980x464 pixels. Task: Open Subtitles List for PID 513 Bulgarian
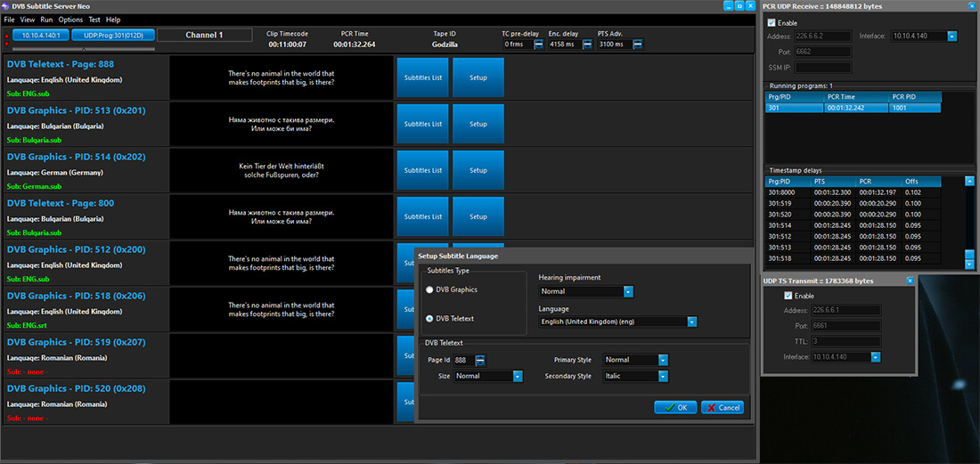tap(422, 124)
